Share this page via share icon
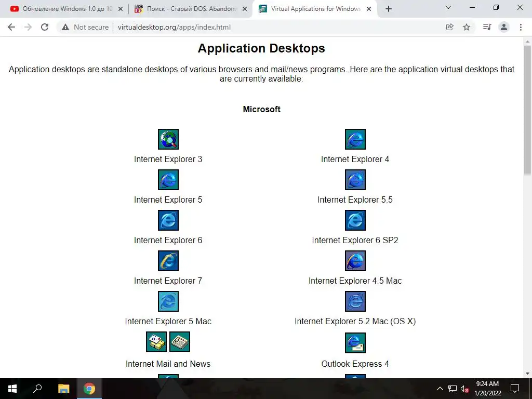 point(449,27)
